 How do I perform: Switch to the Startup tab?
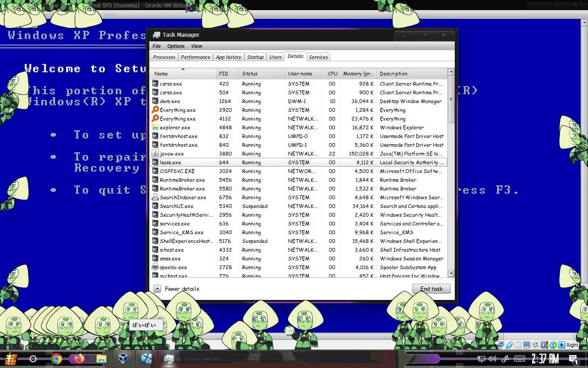(255, 57)
